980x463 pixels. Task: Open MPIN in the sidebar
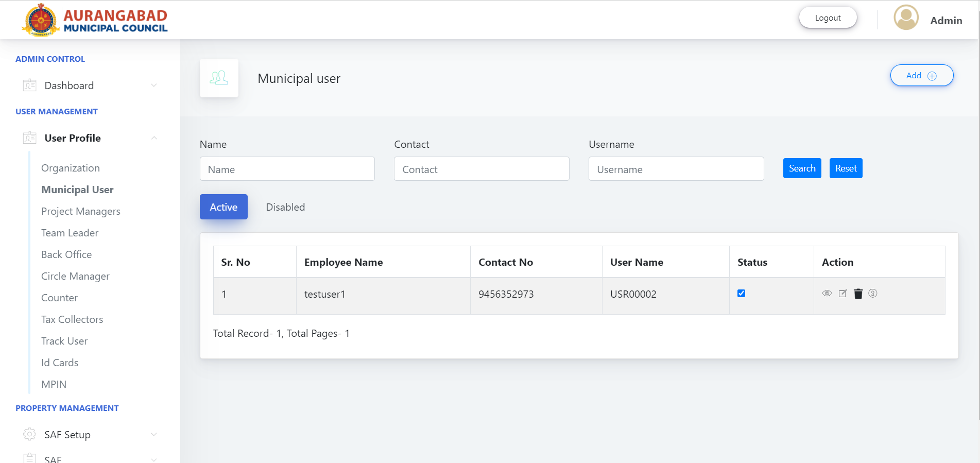coord(54,384)
